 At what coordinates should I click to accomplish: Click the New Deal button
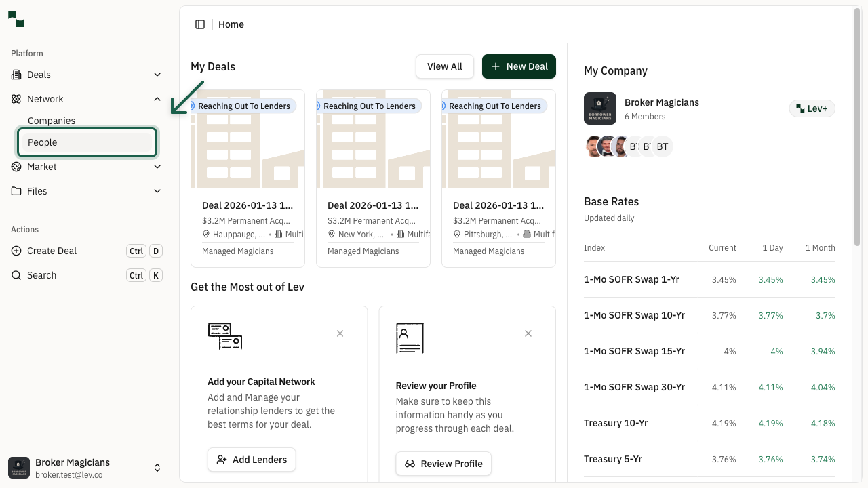click(x=519, y=66)
